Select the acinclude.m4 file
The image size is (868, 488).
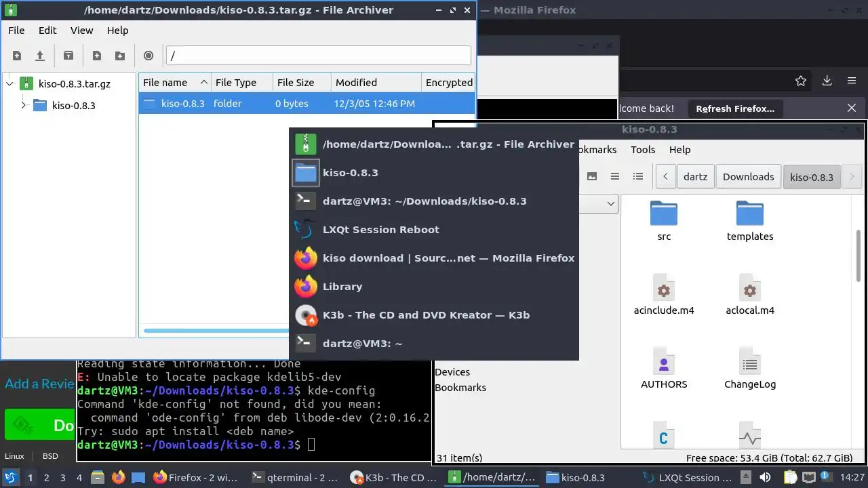664,295
